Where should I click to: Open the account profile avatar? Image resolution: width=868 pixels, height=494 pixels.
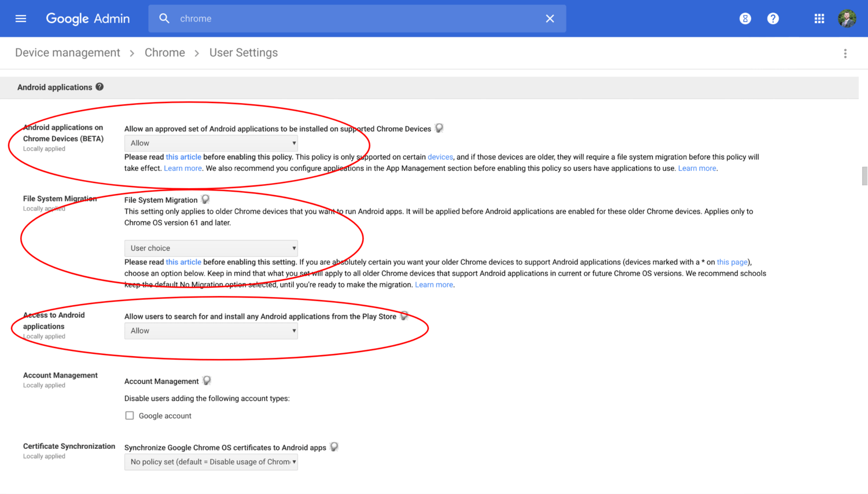847,18
